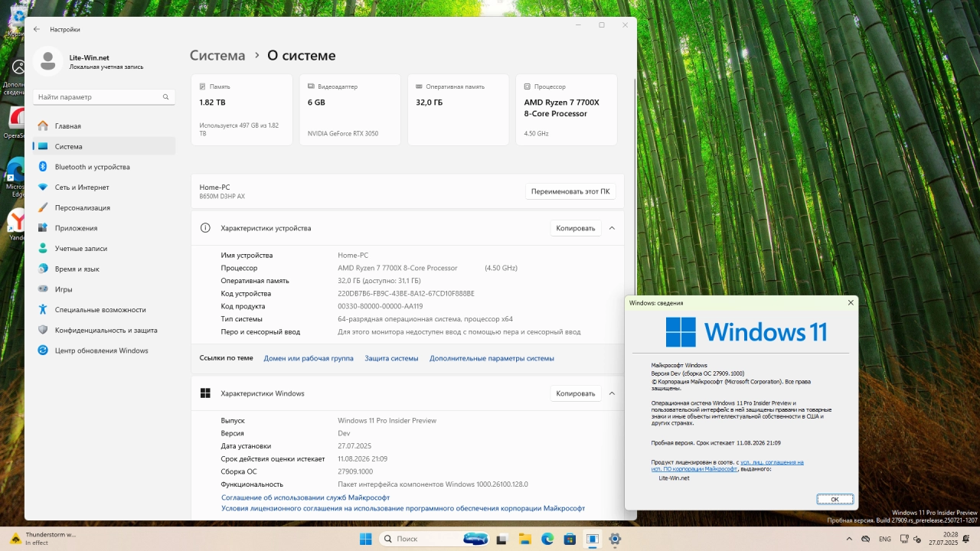The image size is (980, 551).
Task: Open Microsoft Store from the taskbar
Action: coord(570,539)
